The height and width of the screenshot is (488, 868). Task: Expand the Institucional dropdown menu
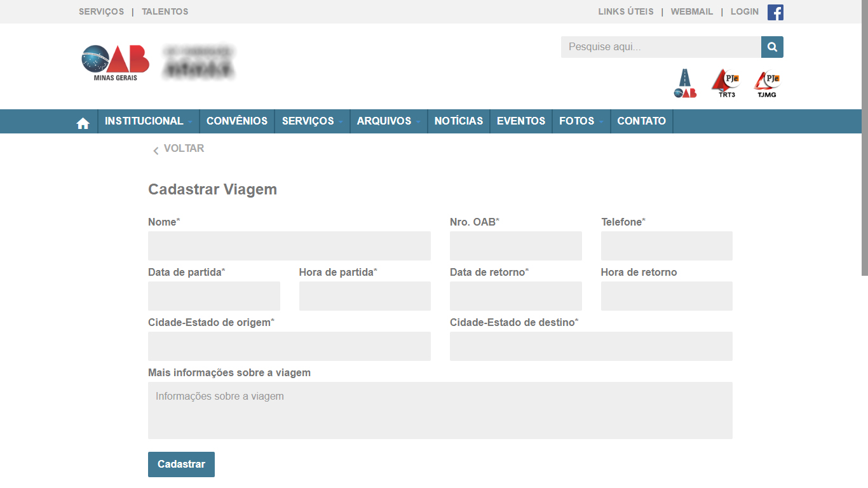[148, 121]
